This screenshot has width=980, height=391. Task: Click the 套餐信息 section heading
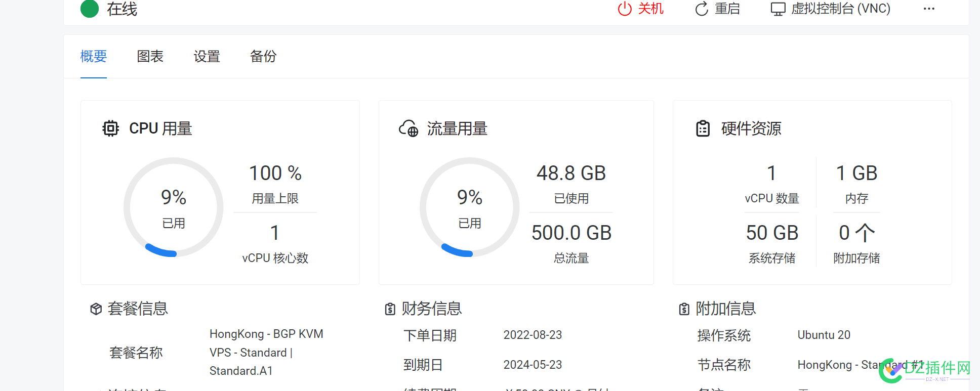pos(138,309)
